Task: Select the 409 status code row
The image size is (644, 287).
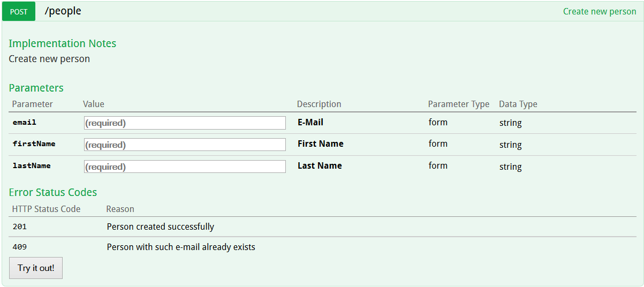Action: [322, 247]
